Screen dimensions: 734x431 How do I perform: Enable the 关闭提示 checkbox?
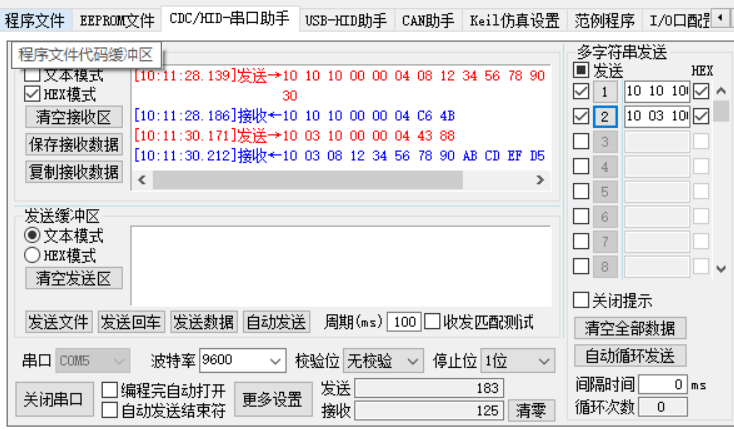coord(581,300)
